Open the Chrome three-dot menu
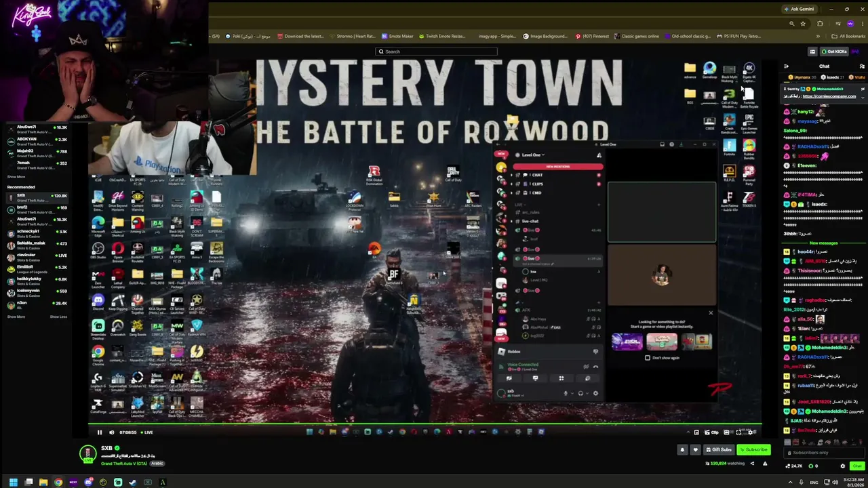 pyautogui.click(x=862, y=24)
